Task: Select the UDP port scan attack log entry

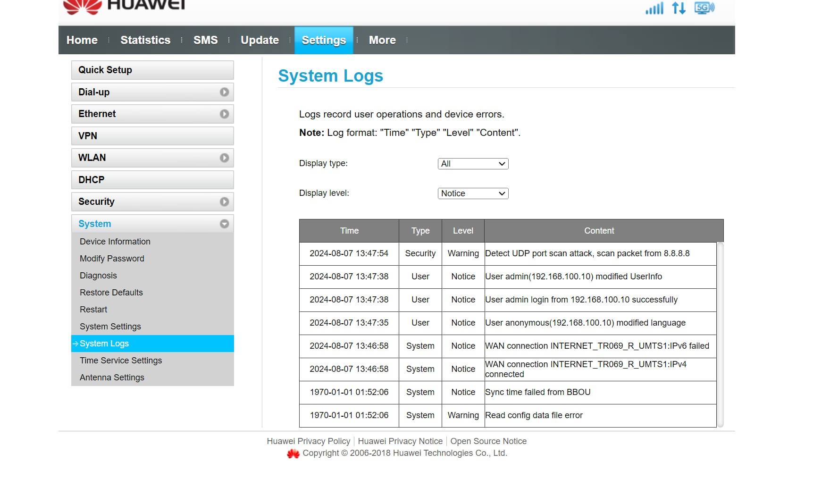Action: click(508, 254)
